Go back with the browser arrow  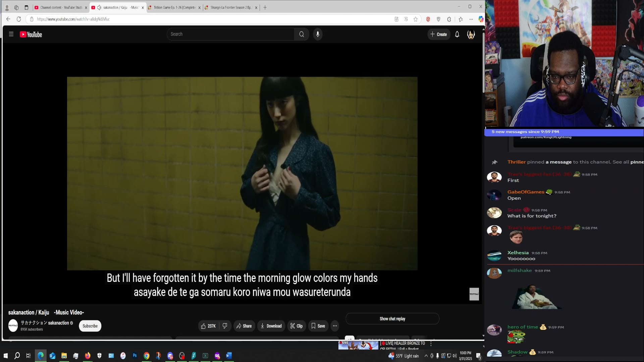coord(8,19)
